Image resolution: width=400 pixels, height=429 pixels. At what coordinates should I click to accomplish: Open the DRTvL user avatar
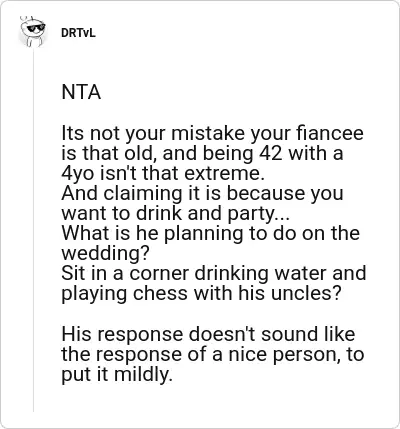(32, 32)
